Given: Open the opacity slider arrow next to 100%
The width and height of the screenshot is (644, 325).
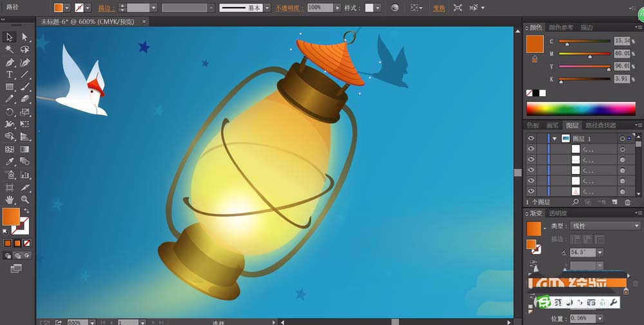Looking at the screenshot, I should (x=337, y=8).
